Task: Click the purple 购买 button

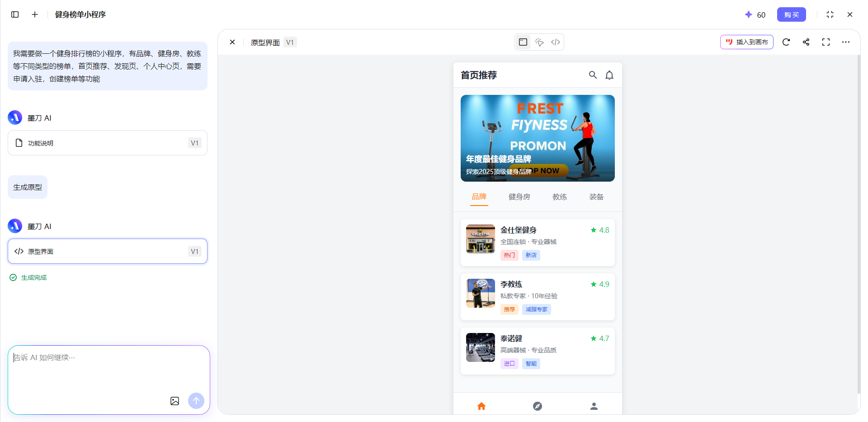Action: pos(792,14)
